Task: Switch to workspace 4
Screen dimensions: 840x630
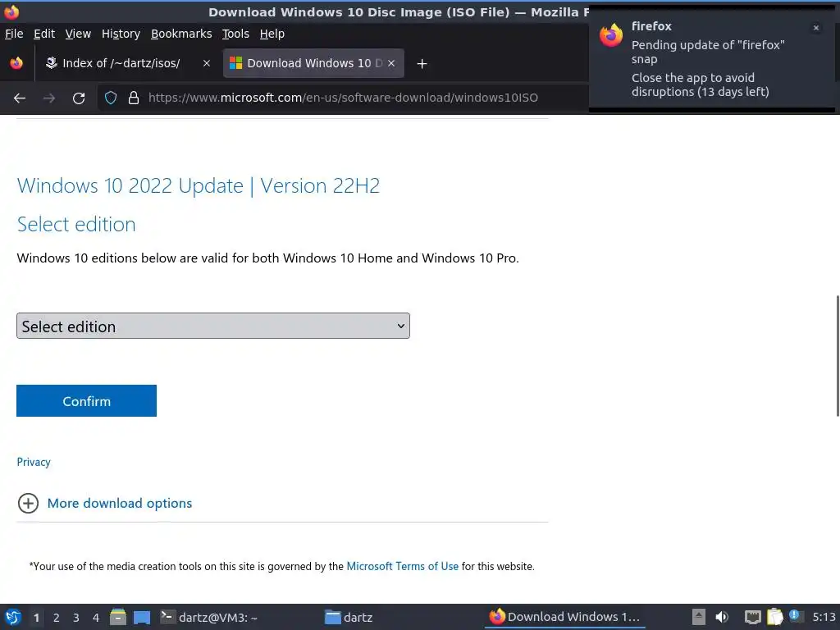Action: 96,618
